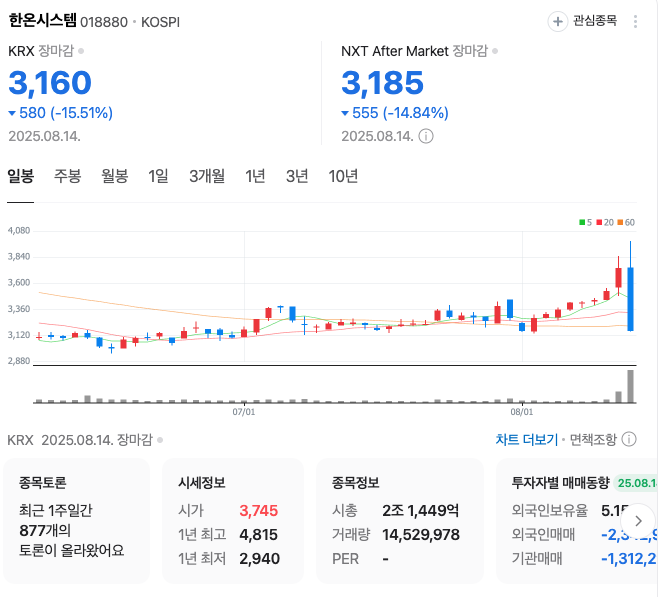The width and height of the screenshot is (658, 597).
Task: Click the KRX change 580 (-15.51%)
Action: pos(61,113)
